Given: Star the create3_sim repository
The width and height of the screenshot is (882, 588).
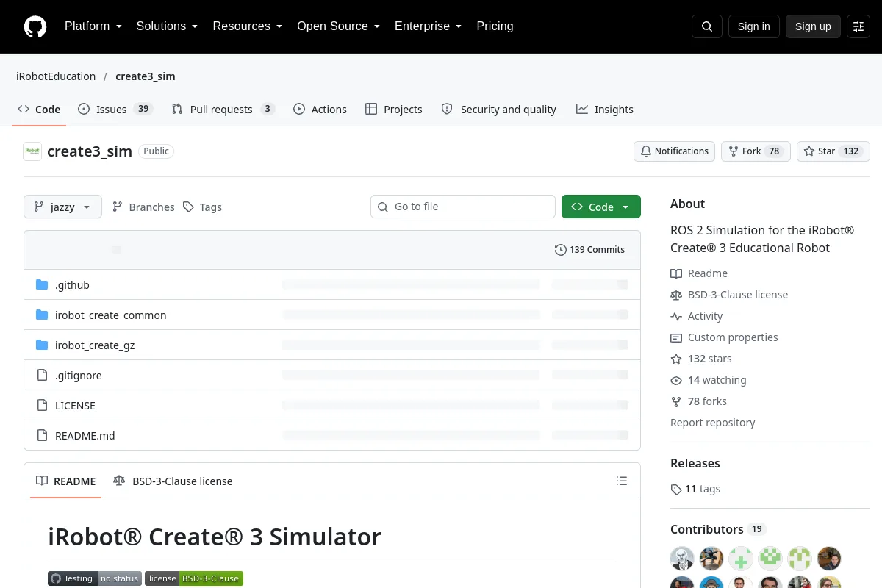Looking at the screenshot, I should coord(833,151).
